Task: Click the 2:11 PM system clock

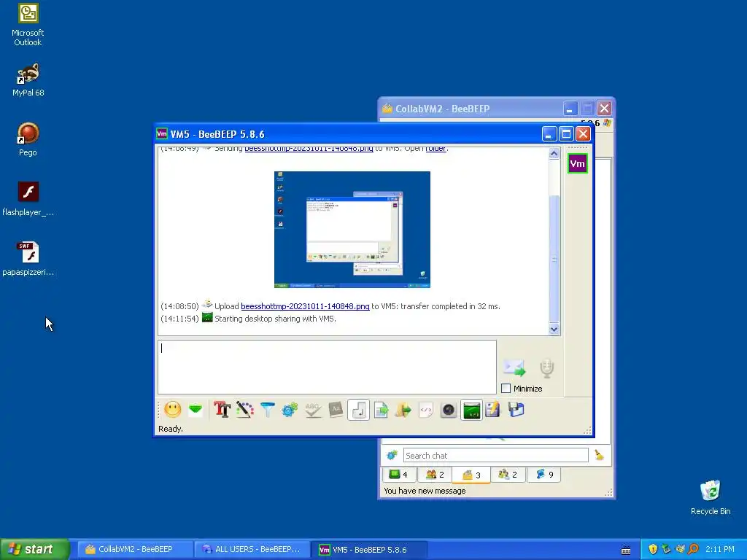Action: tap(719, 549)
